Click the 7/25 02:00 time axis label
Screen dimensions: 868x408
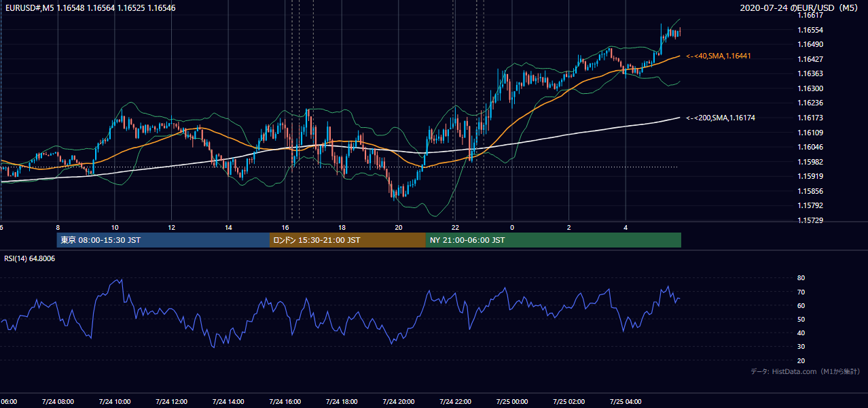[568, 401]
